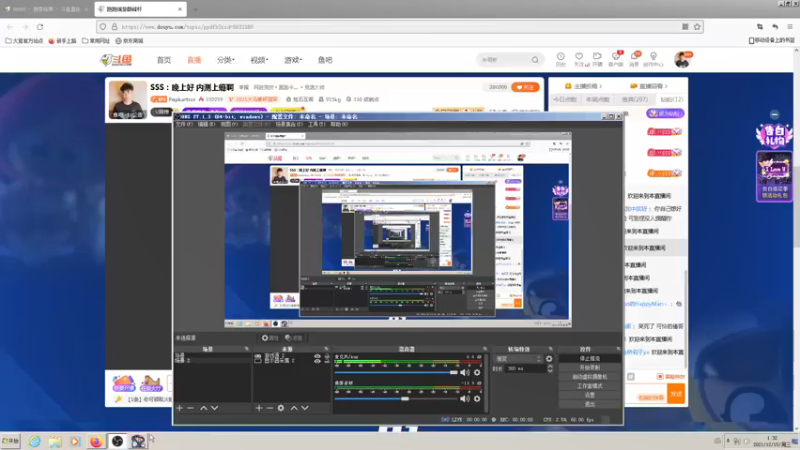Add a new scene in OBS
This screenshot has width=800, height=450.
coord(180,408)
